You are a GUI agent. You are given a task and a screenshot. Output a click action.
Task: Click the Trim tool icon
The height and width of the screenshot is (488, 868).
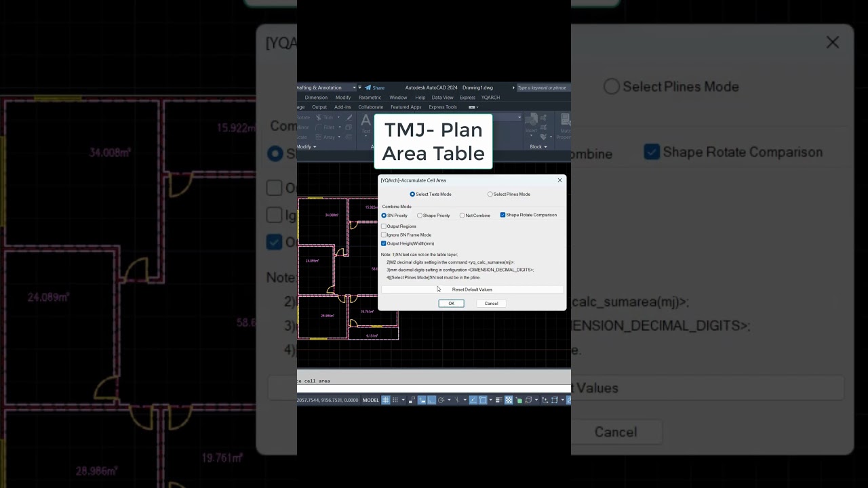coord(319,117)
